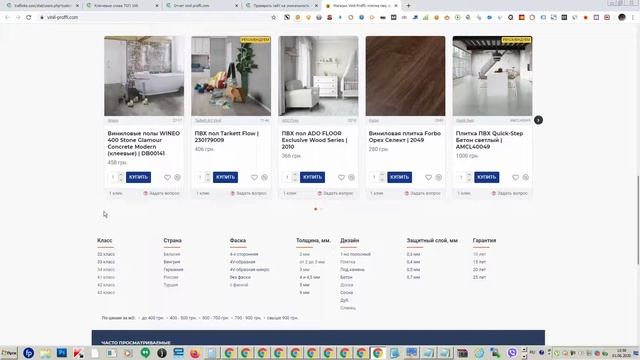
Task: Compare Forbo Opex Селект product icon
Action: tap(438, 177)
